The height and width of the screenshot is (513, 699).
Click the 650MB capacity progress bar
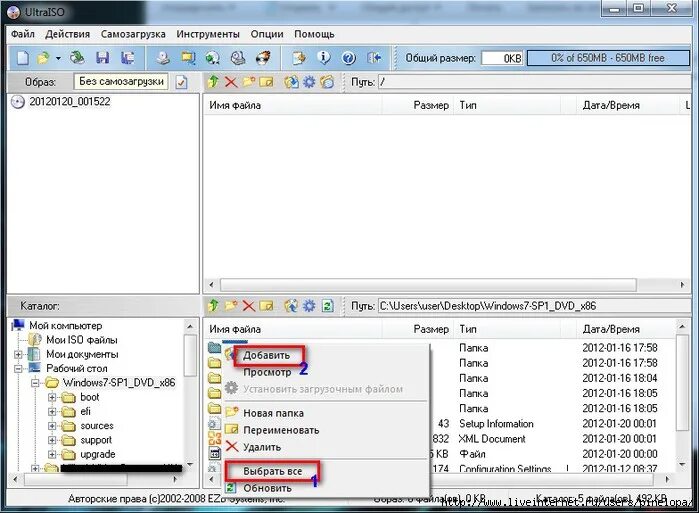(608, 58)
